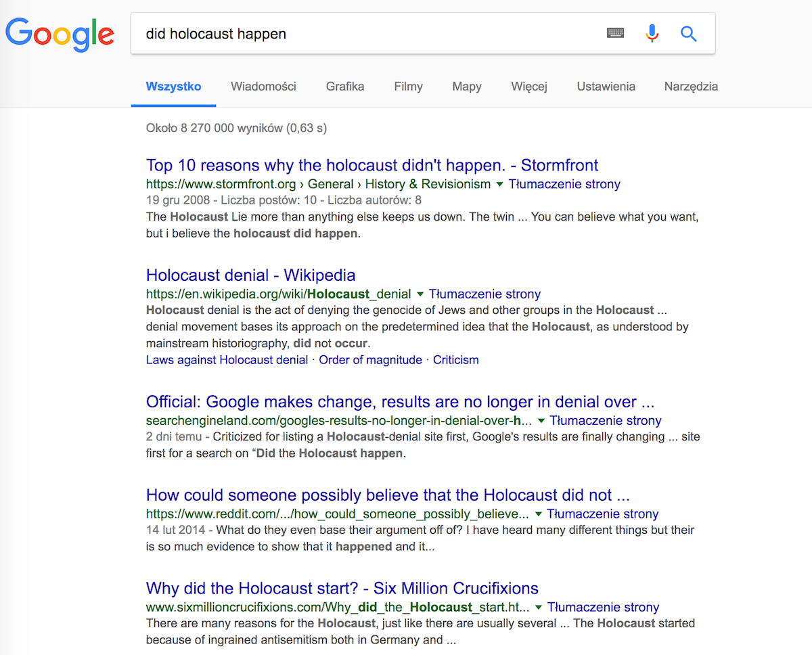Image resolution: width=812 pixels, height=655 pixels.
Task: Switch to the Grafika tab
Action: 345,86
